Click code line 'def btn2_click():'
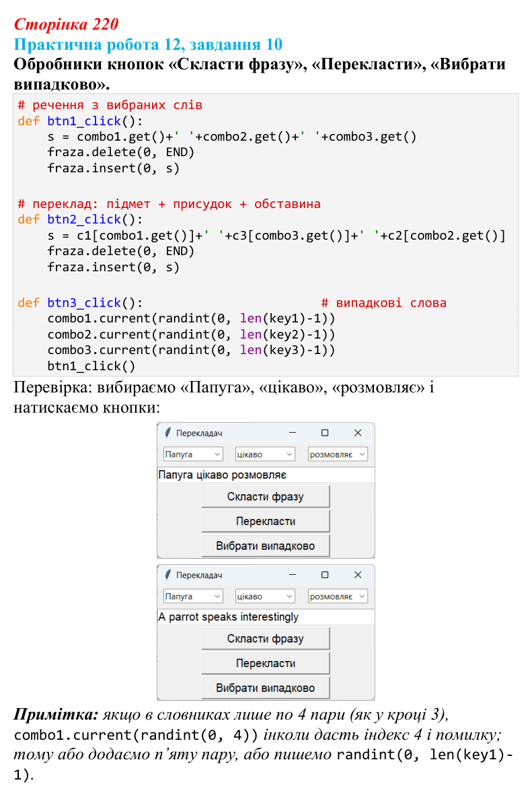The width and height of the screenshot is (532, 797). coord(80,219)
